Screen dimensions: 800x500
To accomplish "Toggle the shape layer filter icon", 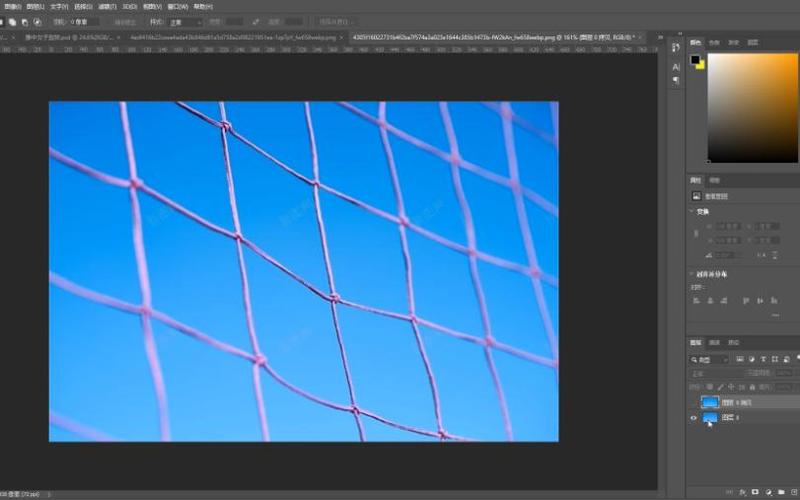I will tap(775, 360).
